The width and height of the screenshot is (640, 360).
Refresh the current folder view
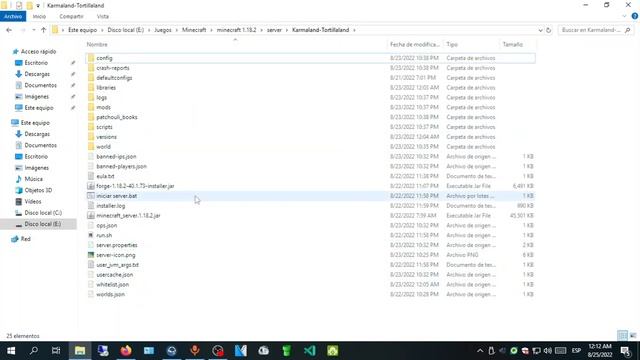548,30
